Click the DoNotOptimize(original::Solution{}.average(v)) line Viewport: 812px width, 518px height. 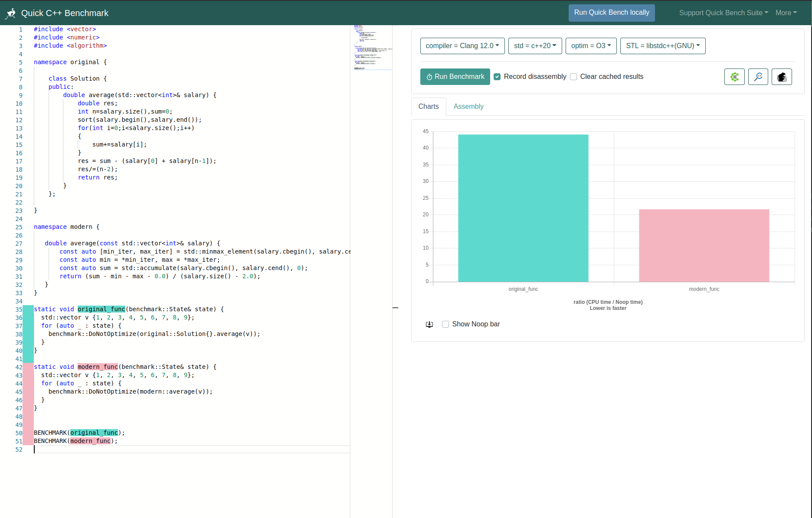pyautogui.click(x=154, y=334)
